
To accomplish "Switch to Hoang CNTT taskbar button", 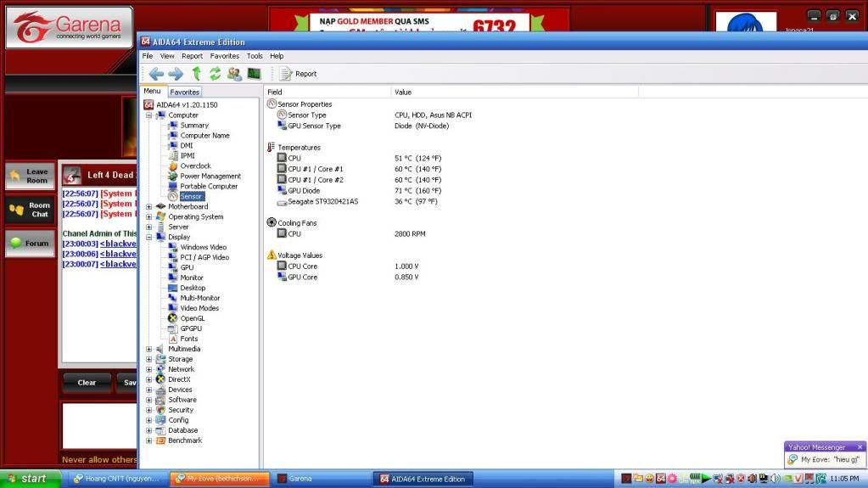I will [x=118, y=479].
